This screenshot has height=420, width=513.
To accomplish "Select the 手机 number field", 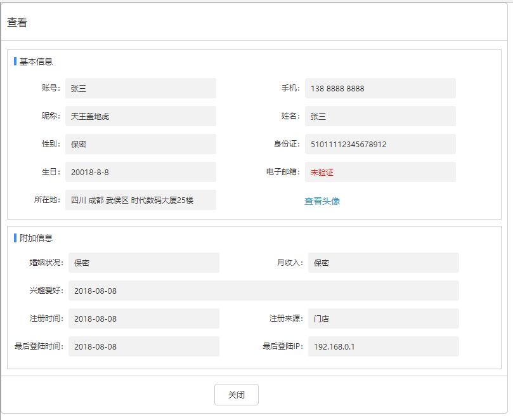I will point(380,88).
